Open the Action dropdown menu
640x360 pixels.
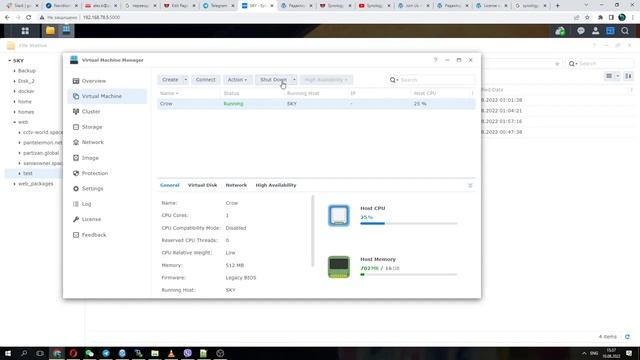pos(237,80)
